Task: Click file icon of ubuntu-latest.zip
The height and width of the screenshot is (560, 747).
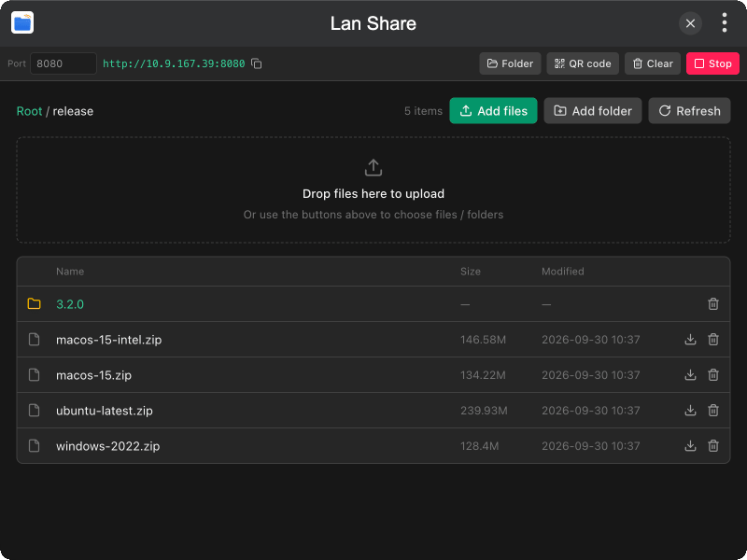Action: 34,410
